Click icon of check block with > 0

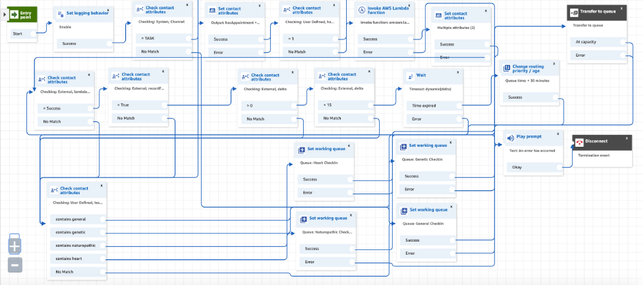(245, 77)
